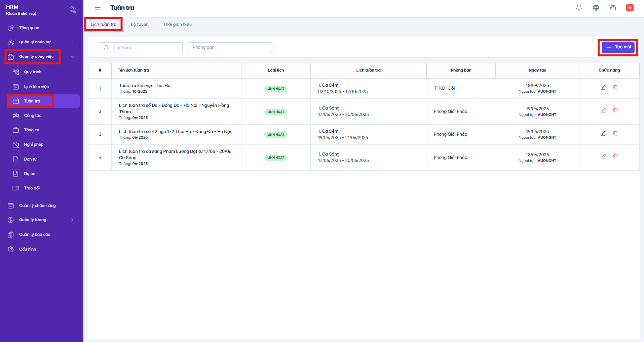The image size is (644, 342).
Task: Click the Vietnam flag icon
Action: (x=630, y=8)
